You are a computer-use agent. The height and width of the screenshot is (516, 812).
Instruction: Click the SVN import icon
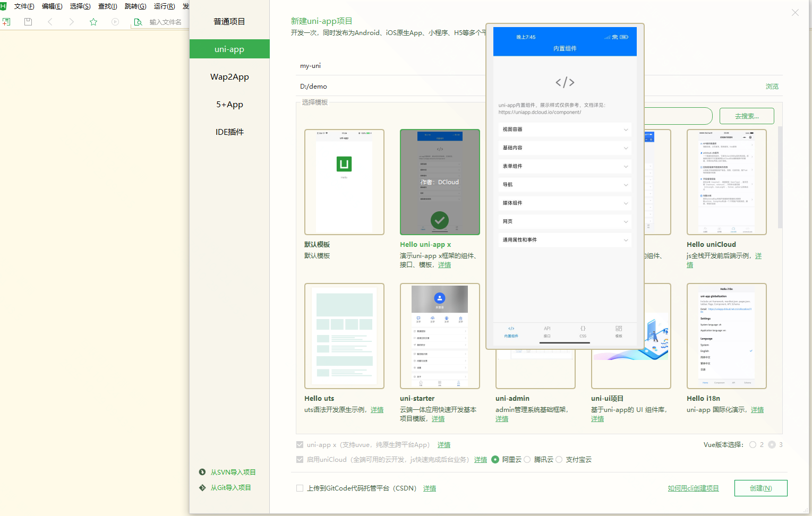click(x=202, y=472)
